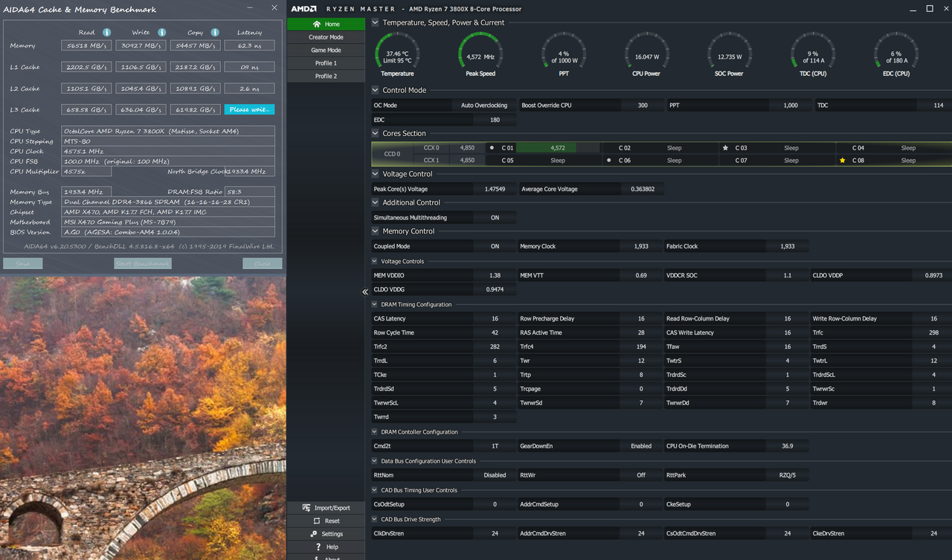
Task: Click the dot marker beside core C 01
Action: coord(492,148)
